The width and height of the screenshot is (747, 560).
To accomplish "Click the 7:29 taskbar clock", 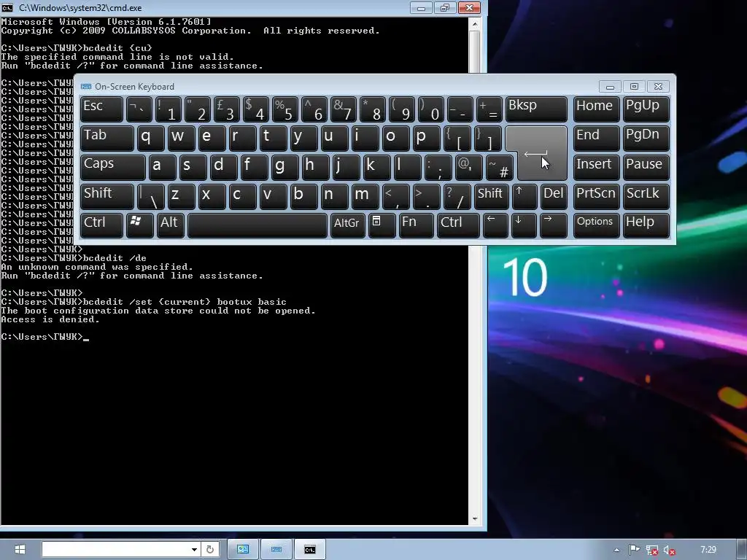I will click(x=708, y=550).
